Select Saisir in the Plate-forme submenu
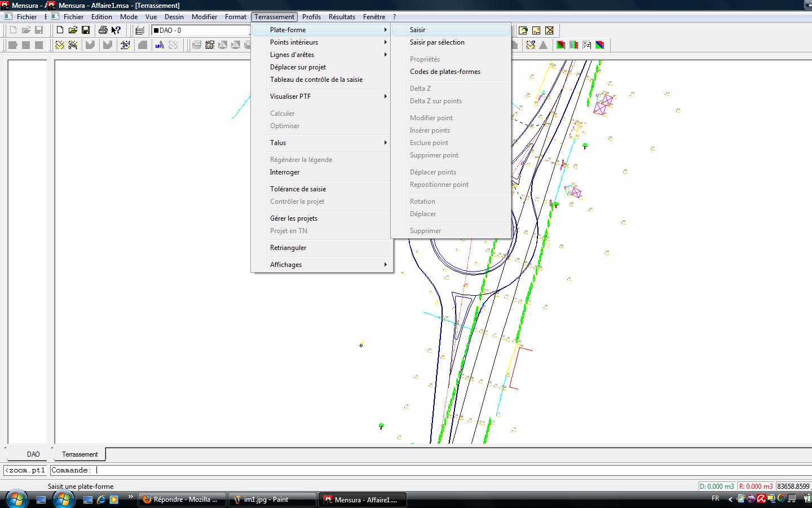The height and width of the screenshot is (508, 812). [451, 30]
